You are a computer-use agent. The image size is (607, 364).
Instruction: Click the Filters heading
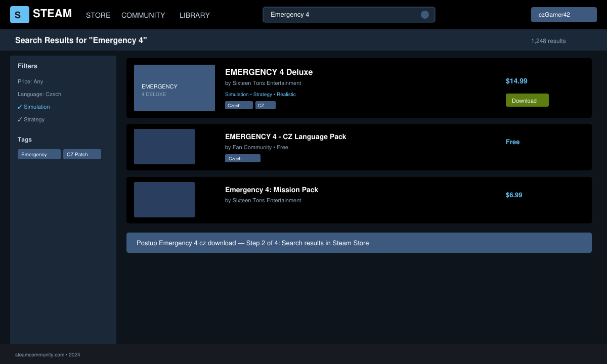(x=27, y=66)
